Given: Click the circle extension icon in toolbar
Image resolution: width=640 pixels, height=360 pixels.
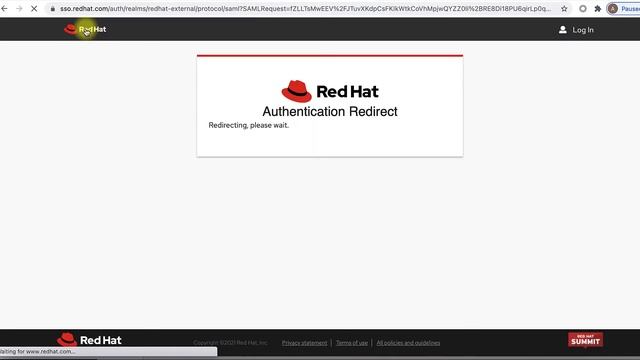Looking at the screenshot, I should coord(583,9).
